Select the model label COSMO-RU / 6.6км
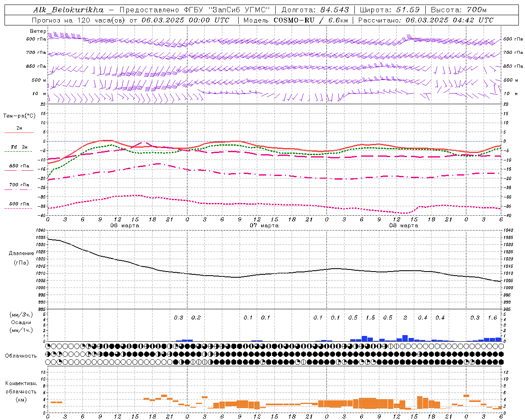 click(310, 20)
